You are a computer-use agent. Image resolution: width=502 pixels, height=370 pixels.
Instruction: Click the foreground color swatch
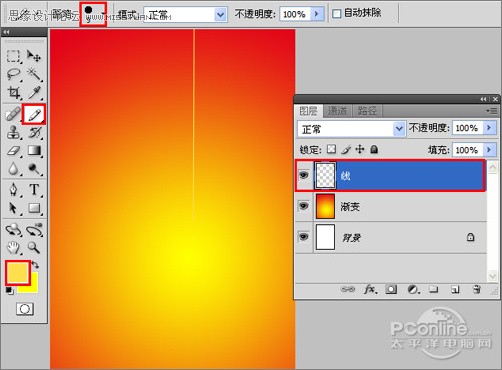point(17,272)
